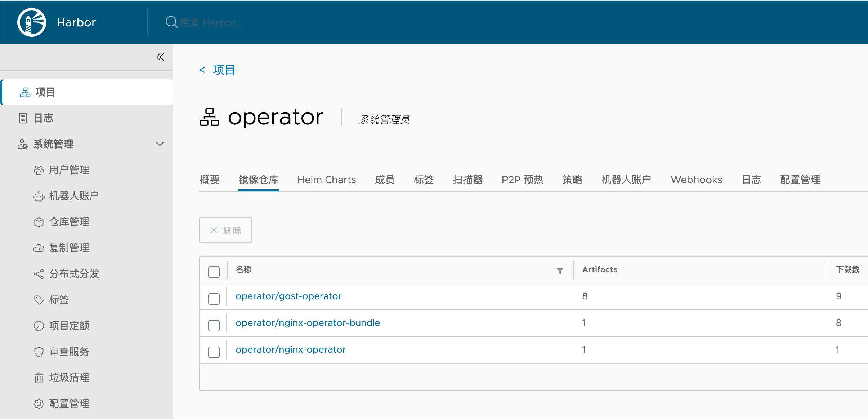The height and width of the screenshot is (419, 868).
Task: Tick checkbox for operator/nginx-operator-bundle
Action: 214,326
